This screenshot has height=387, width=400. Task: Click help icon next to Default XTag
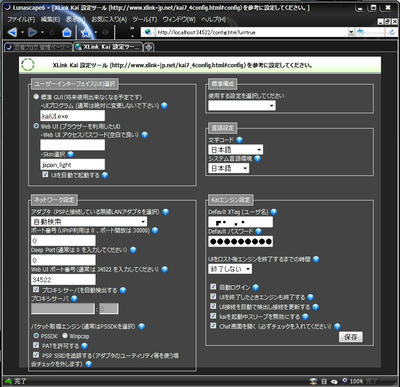274,212
